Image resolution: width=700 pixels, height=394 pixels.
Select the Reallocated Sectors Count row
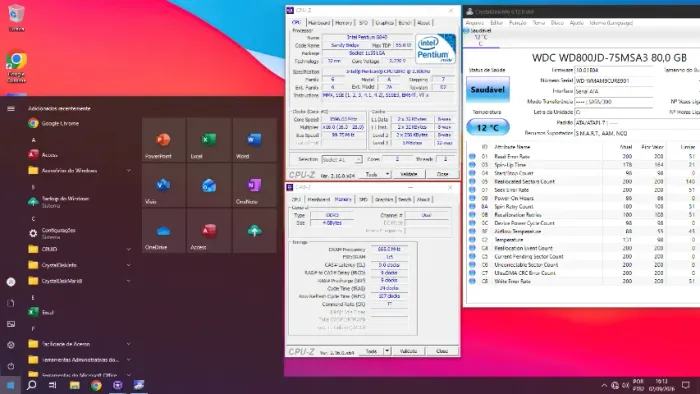click(x=582, y=182)
